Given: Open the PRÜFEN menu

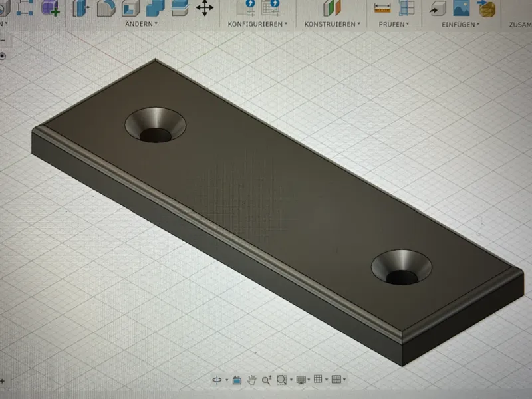Looking at the screenshot, I should point(394,25).
